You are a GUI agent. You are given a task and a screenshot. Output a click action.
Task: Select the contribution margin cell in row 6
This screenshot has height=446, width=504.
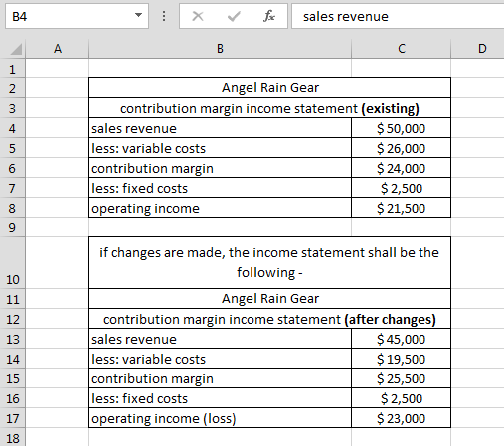point(220,168)
